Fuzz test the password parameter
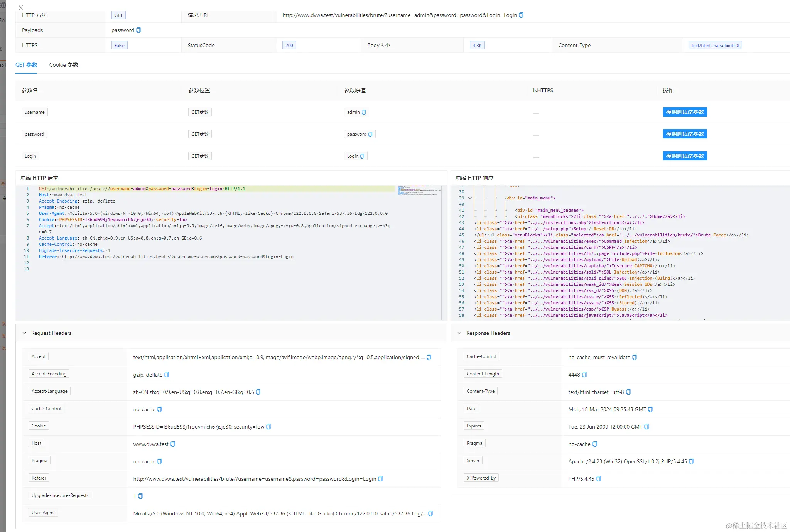 point(685,134)
